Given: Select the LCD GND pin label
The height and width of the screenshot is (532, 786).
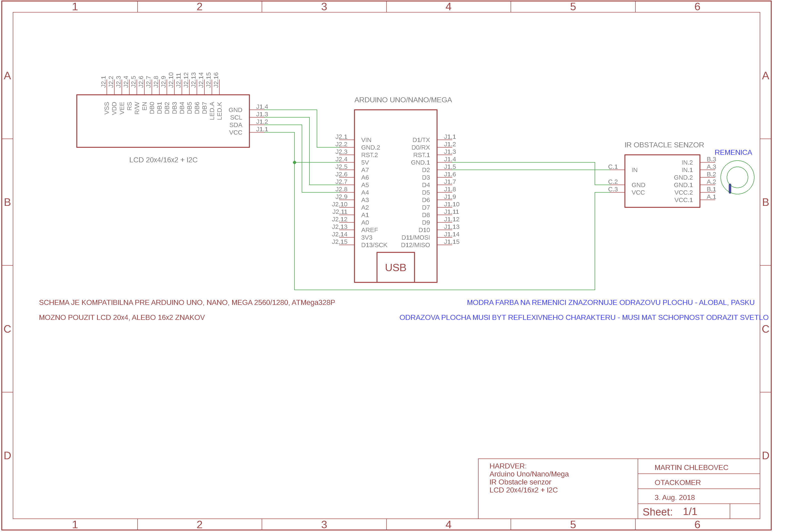Looking at the screenshot, I should click(x=235, y=110).
